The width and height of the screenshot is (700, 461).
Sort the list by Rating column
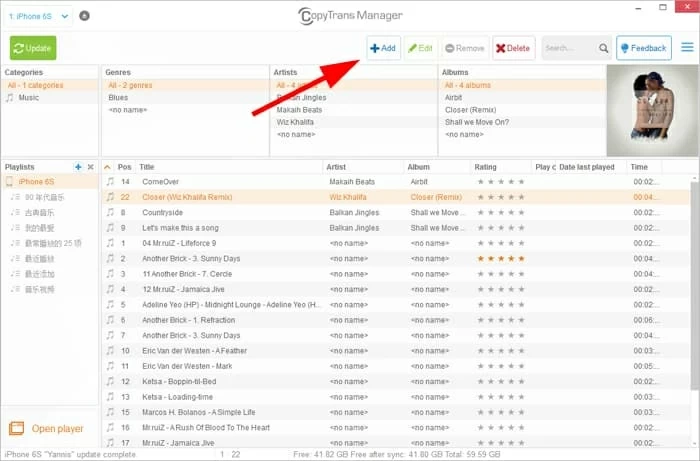[485, 167]
